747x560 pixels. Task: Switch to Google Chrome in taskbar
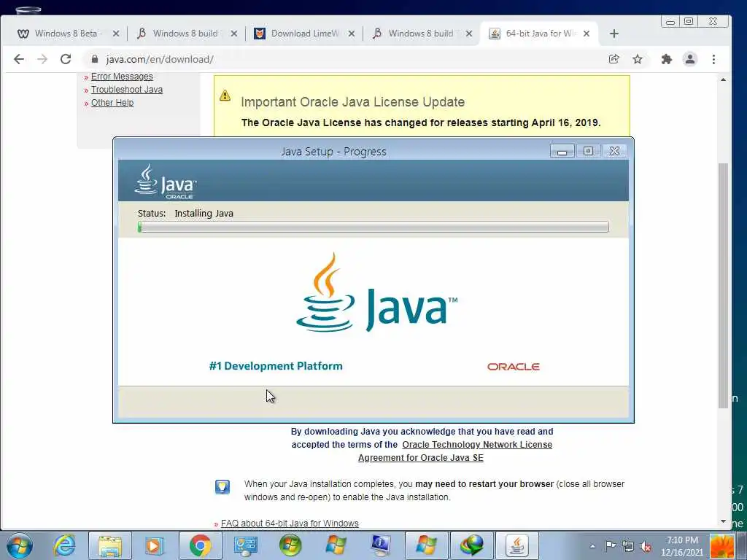tap(200, 545)
